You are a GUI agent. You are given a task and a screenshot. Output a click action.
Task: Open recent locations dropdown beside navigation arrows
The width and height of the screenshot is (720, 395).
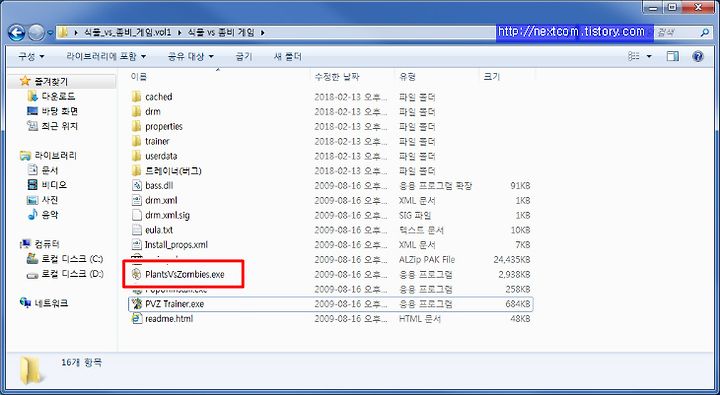click(50, 33)
